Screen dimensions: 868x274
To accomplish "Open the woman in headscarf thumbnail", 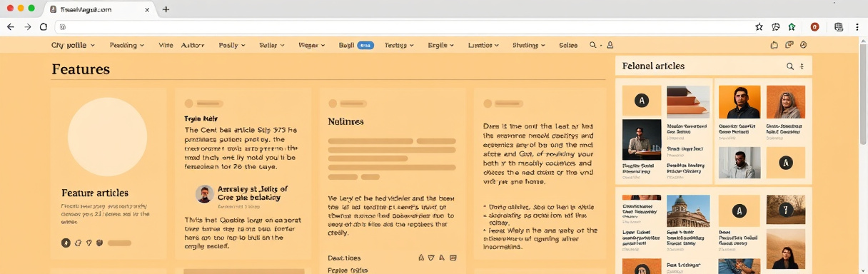I will (786, 101).
